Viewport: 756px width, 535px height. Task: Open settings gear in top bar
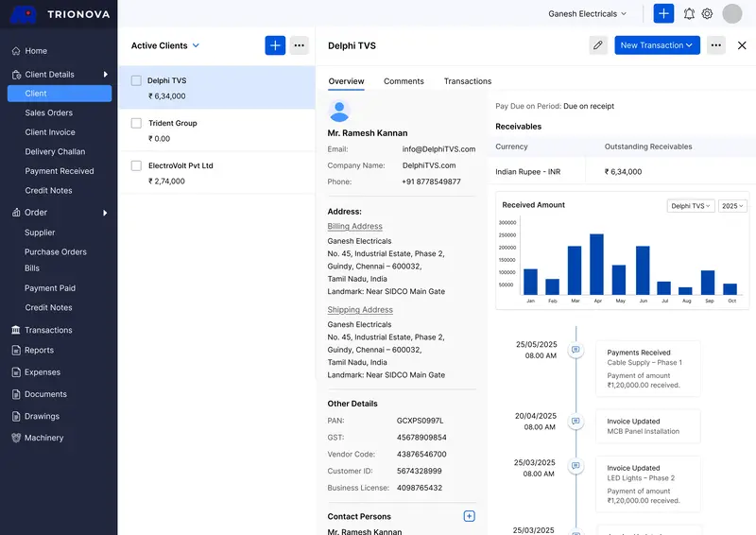point(707,14)
